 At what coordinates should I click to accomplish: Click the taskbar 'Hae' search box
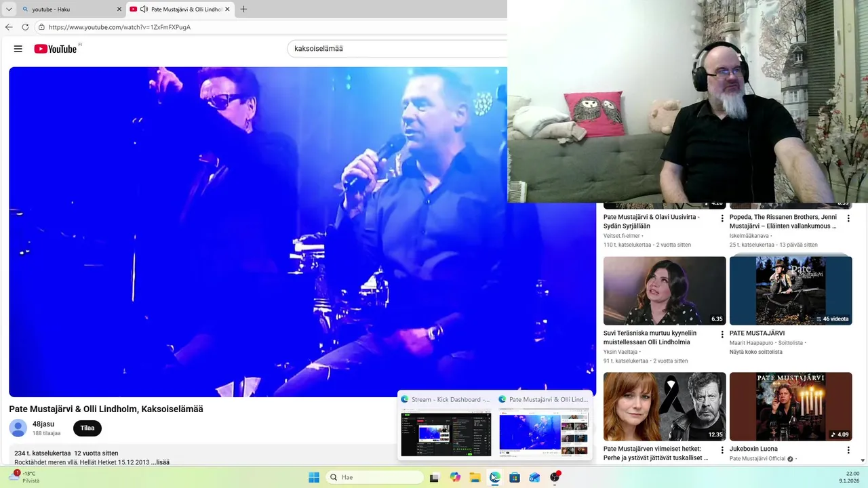[375, 477]
